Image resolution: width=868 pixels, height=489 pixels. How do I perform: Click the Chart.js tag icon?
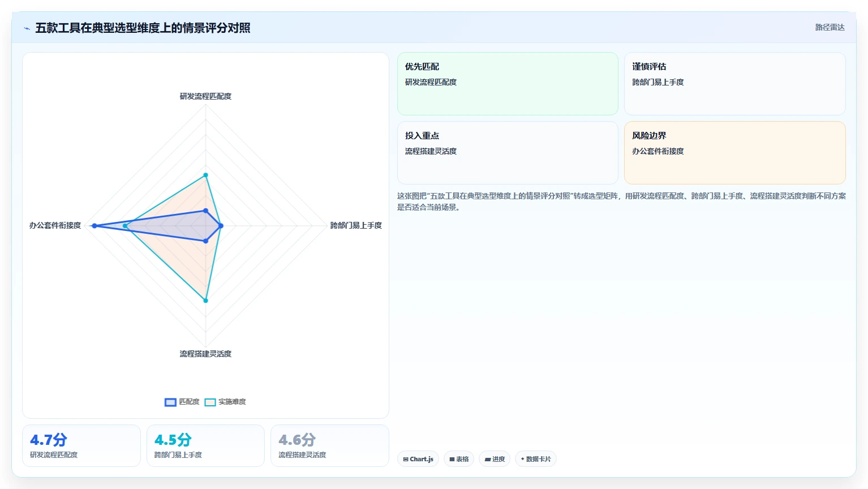406,459
